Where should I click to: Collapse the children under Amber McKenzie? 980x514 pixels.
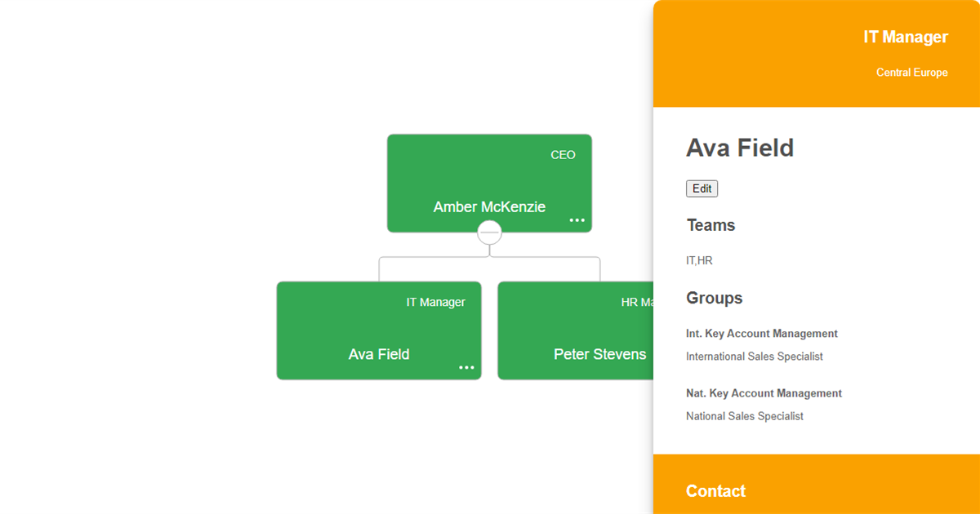(489, 233)
